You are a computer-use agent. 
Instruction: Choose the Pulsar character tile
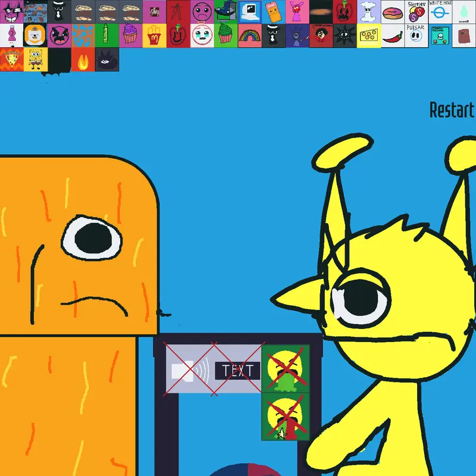[x=416, y=36]
